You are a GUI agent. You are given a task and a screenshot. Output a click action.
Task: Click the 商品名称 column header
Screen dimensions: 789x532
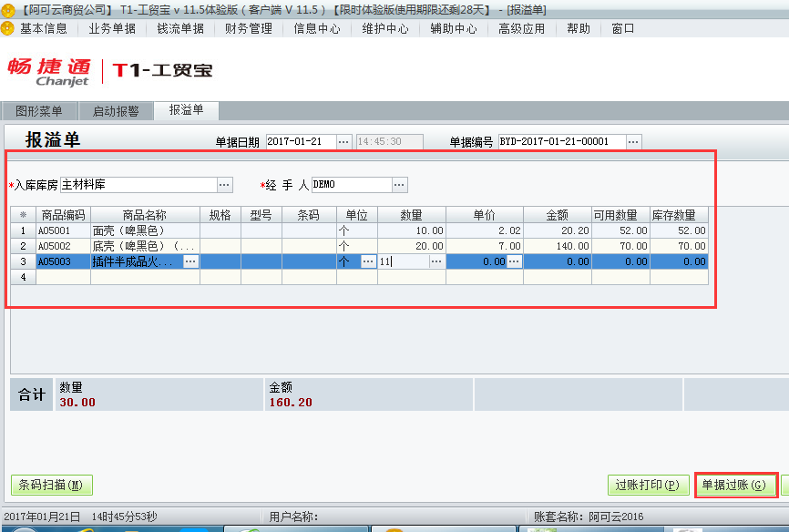pos(145,215)
